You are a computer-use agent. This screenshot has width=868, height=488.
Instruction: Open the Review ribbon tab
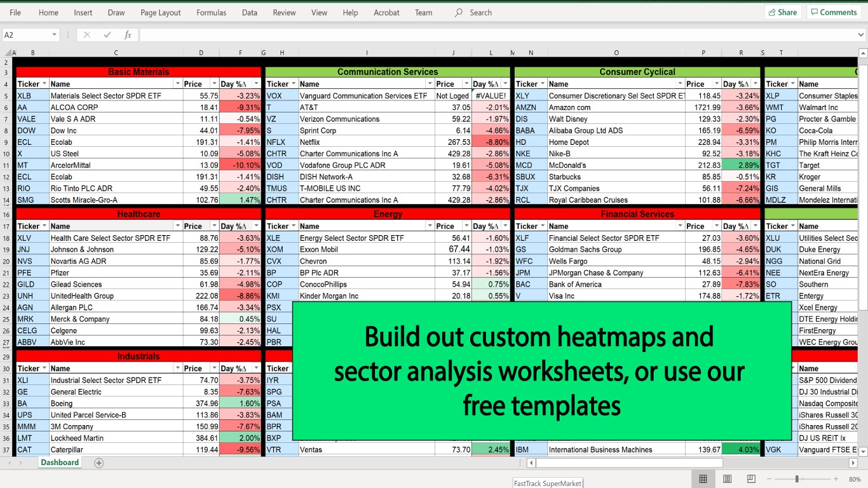[x=284, y=12]
